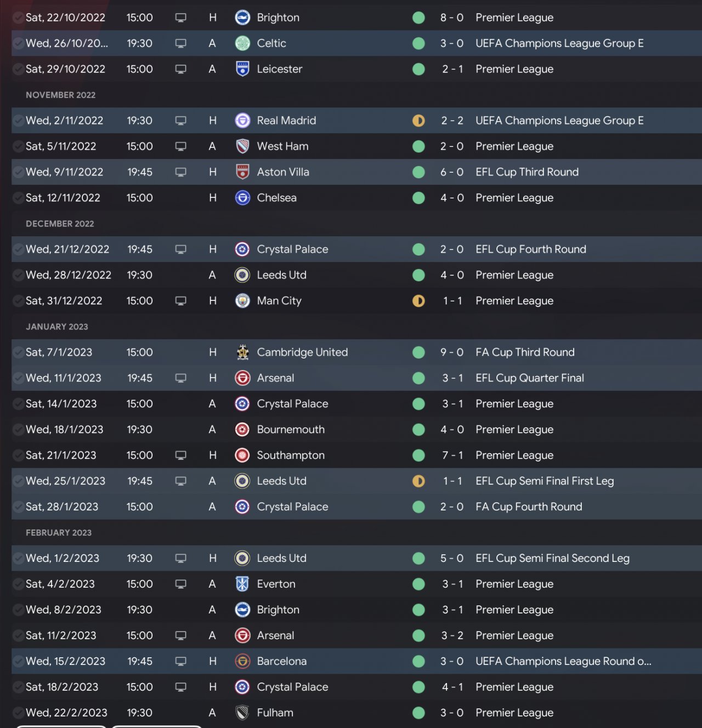The height and width of the screenshot is (728, 702).
Task: Select the Barcelona club badge
Action: point(242,662)
